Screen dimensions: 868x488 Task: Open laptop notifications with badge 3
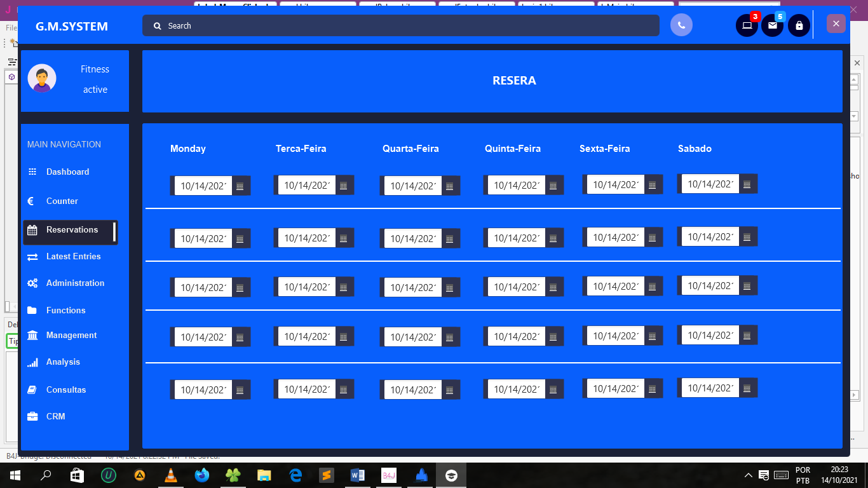pyautogui.click(x=747, y=25)
